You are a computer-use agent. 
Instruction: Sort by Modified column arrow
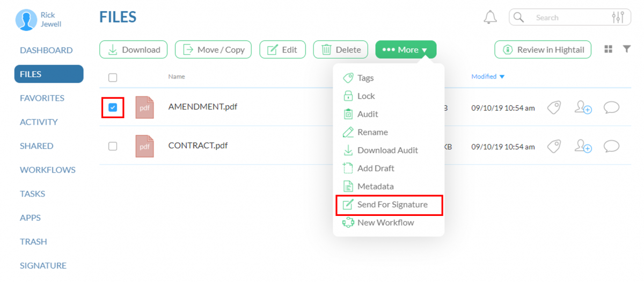point(502,77)
